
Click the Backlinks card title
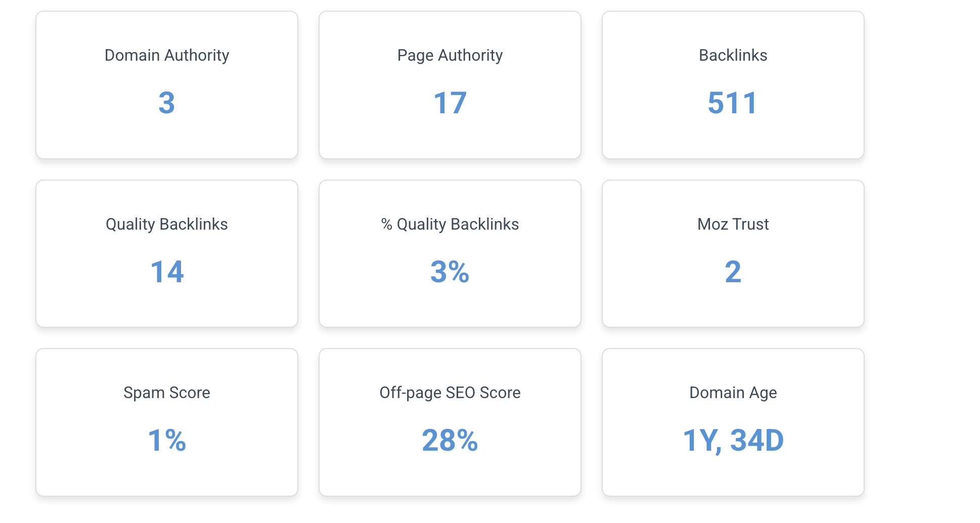733,55
